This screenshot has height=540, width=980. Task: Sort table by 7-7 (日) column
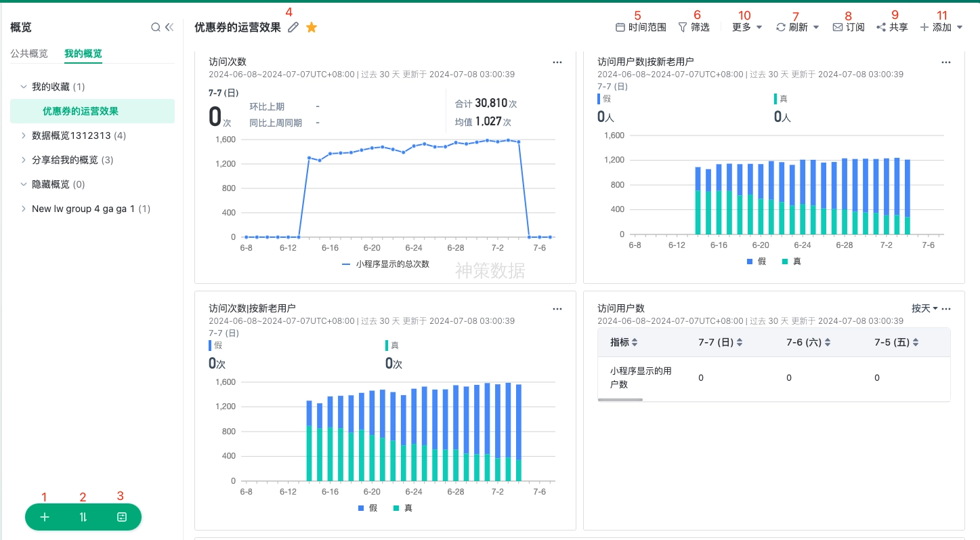coord(740,343)
